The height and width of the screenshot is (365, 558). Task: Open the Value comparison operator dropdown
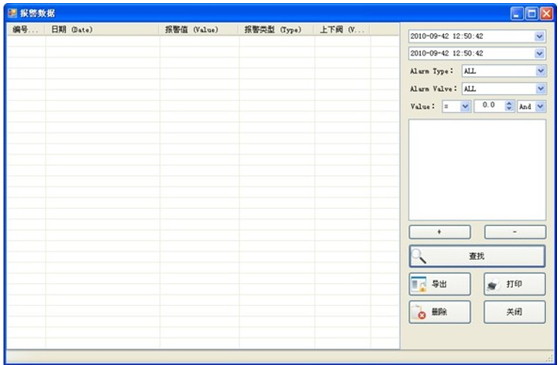465,106
